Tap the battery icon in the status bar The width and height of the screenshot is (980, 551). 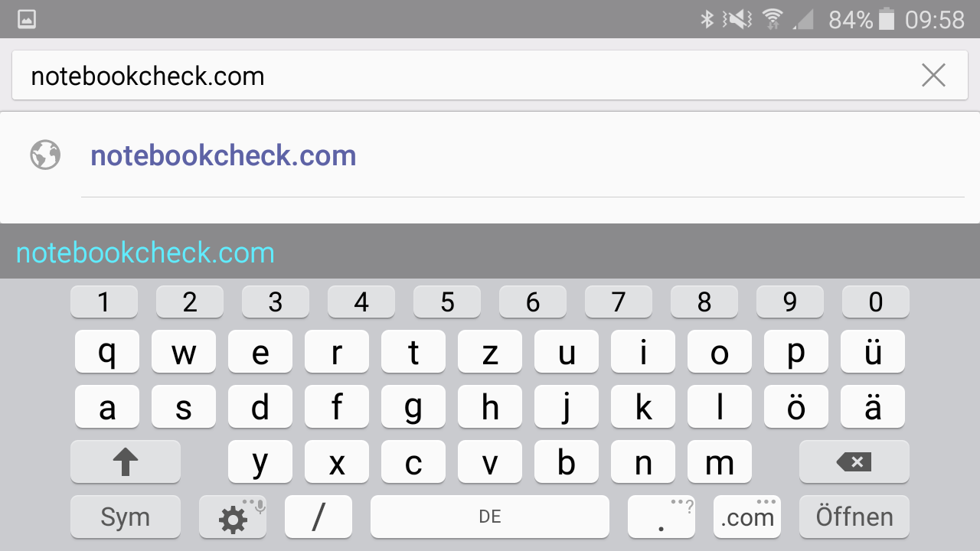pyautogui.click(x=887, y=19)
